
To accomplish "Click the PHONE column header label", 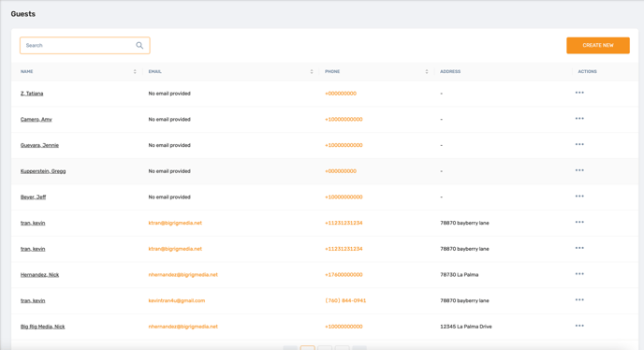I will pos(332,71).
